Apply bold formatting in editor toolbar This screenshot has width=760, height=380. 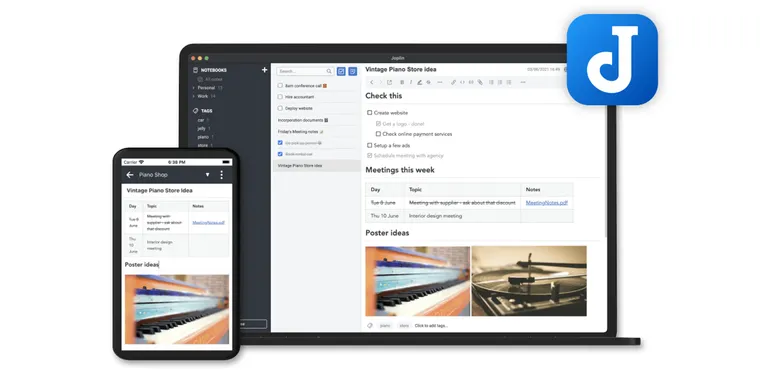click(402, 82)
